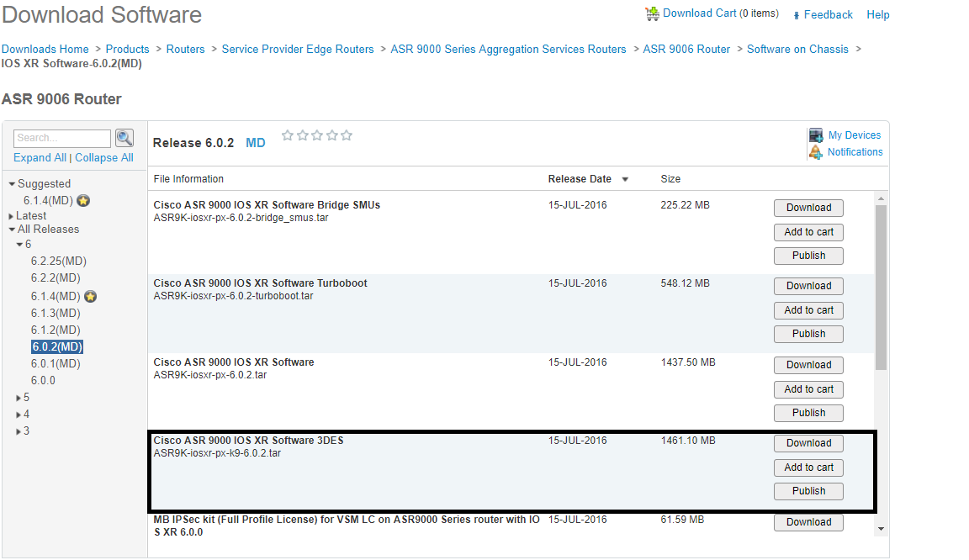Expand the Latest tree node
Screen dimensions: 969x560
coord(12,216)
